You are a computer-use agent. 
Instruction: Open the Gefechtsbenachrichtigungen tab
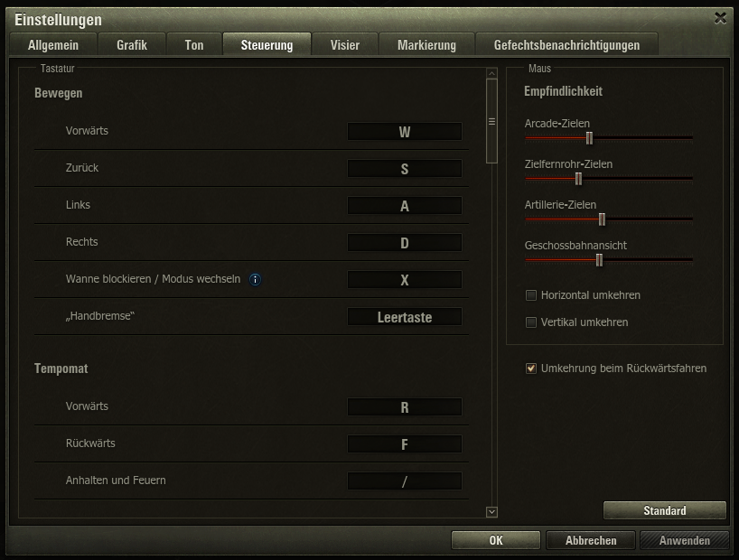pyautogui.click(x=567, y=45)
